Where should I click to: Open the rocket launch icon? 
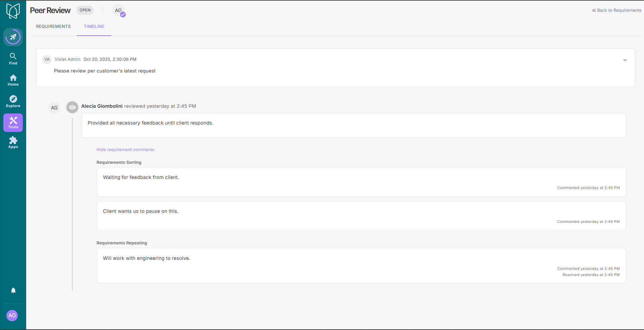[x=13, y=37]
